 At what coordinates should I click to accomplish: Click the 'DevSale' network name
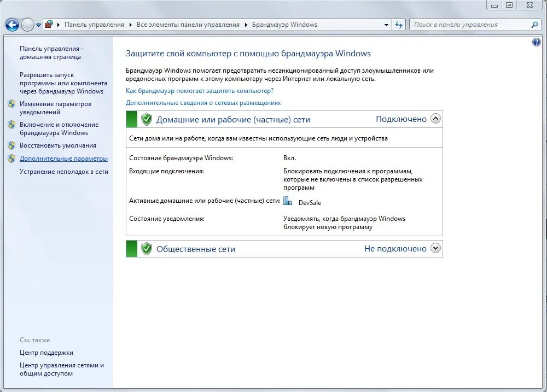coord(310,203)
